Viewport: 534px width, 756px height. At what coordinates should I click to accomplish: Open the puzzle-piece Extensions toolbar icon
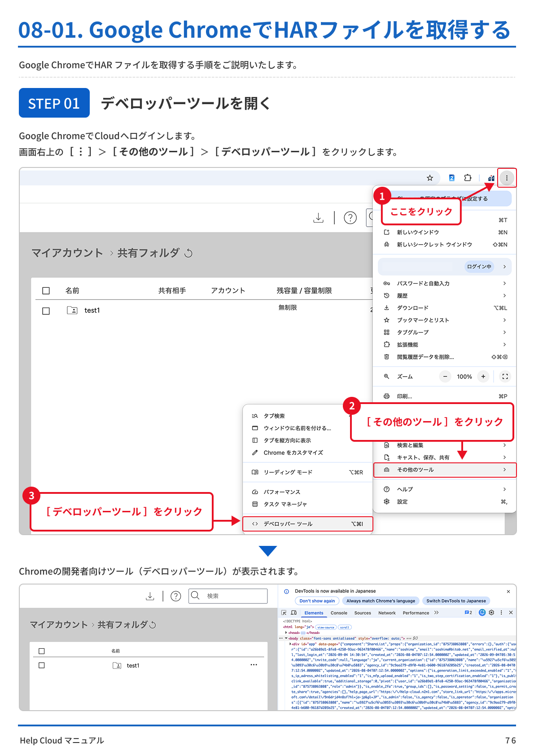[x=468, y=178]
